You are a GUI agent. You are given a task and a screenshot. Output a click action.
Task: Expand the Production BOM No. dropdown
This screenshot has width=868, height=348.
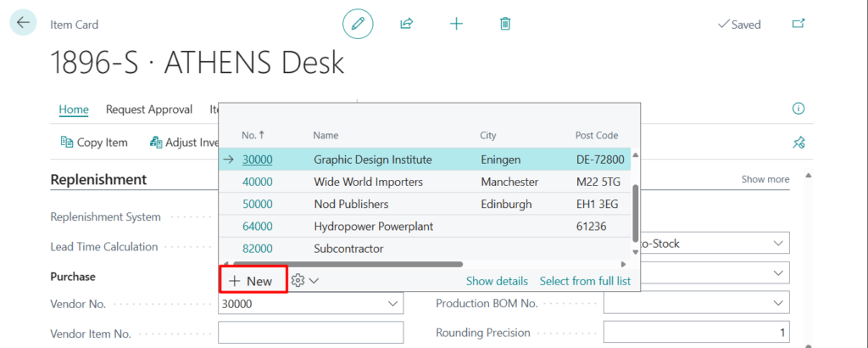click(778, 304)
